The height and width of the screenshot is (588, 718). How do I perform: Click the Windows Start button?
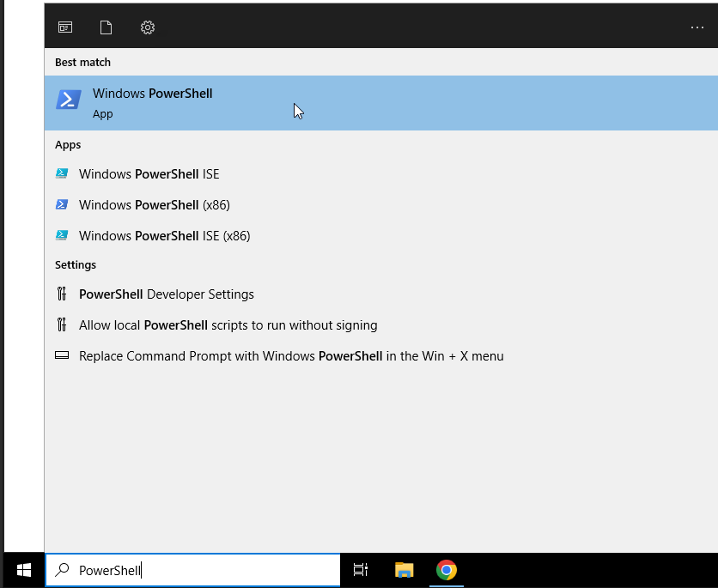tap(23, 570)
